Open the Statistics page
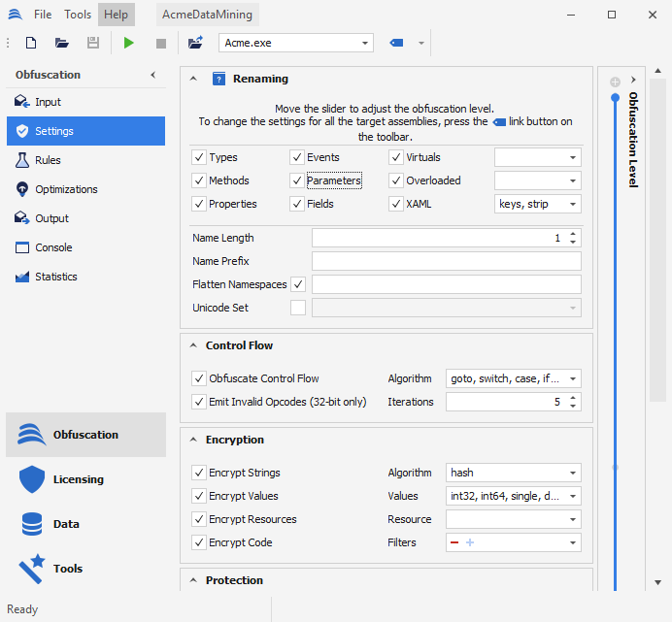The image size is (672, 622). 55,277
